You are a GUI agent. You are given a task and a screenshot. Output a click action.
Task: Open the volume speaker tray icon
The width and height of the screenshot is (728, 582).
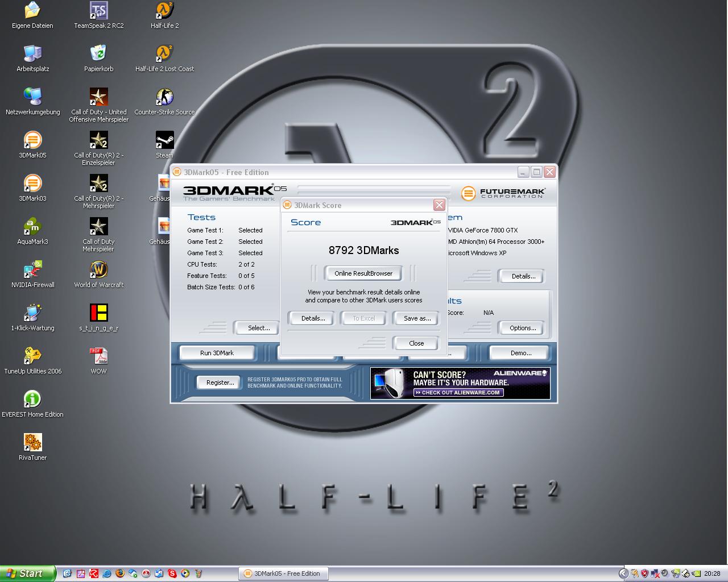click(665, 573)
